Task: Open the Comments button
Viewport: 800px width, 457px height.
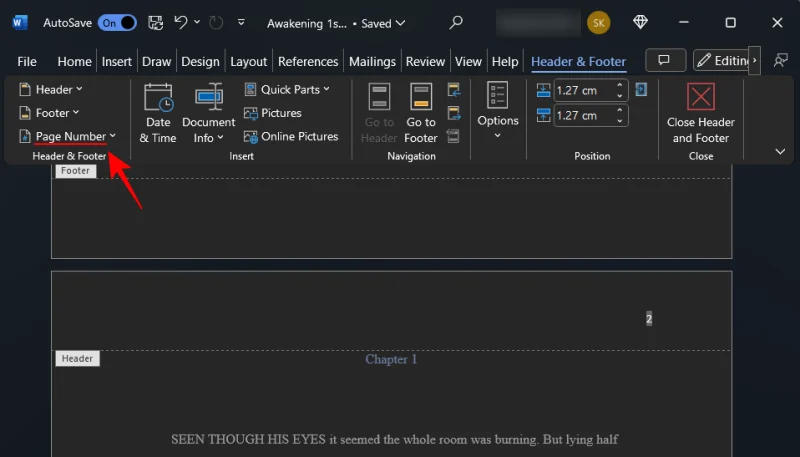Action: click(665, 61)
